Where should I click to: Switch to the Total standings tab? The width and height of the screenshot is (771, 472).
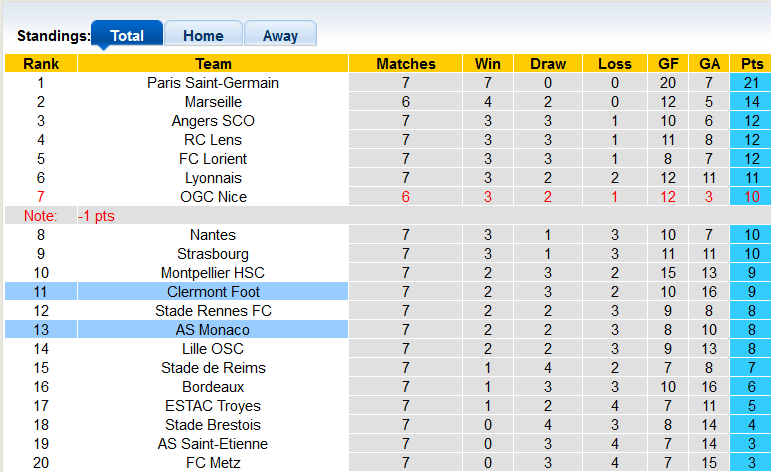127,35
